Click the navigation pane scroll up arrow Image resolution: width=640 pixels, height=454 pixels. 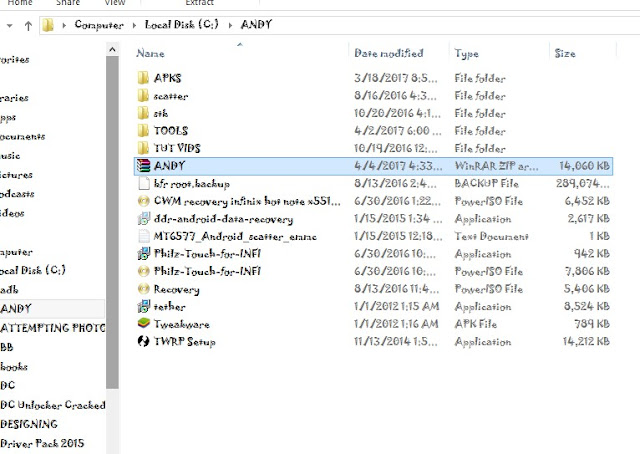coord(112,49)
